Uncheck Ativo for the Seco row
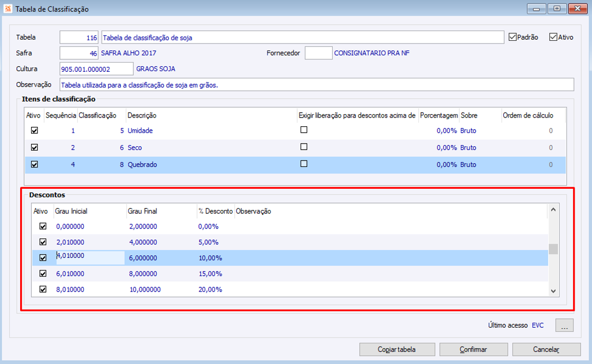Viewport: 592px width, 364px height. [x=34, y=147]
